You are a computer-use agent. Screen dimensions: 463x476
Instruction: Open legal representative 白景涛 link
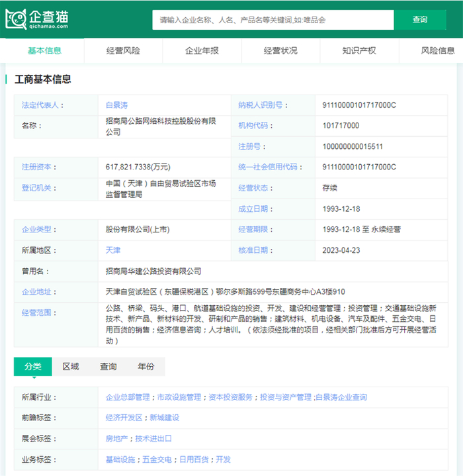coord(117,105)
